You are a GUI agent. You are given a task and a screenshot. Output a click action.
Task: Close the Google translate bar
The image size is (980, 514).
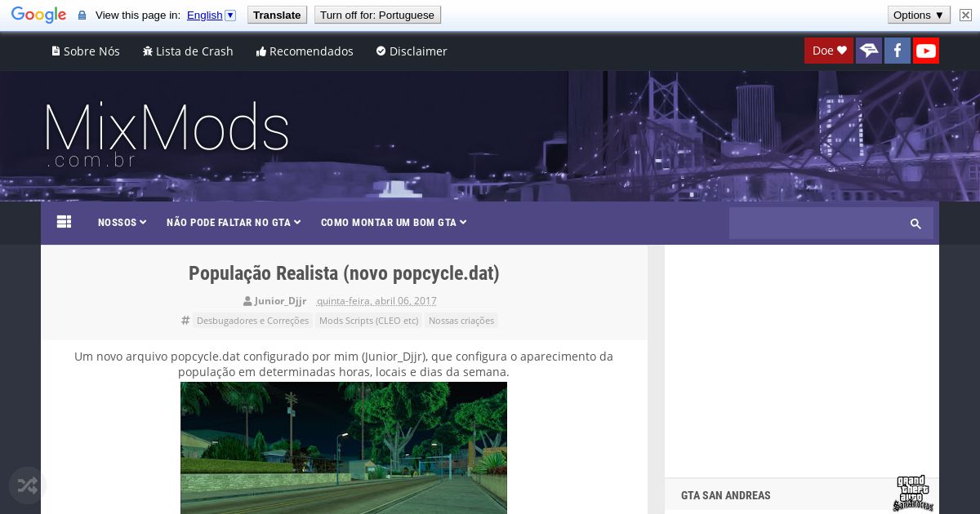point(965,15)
